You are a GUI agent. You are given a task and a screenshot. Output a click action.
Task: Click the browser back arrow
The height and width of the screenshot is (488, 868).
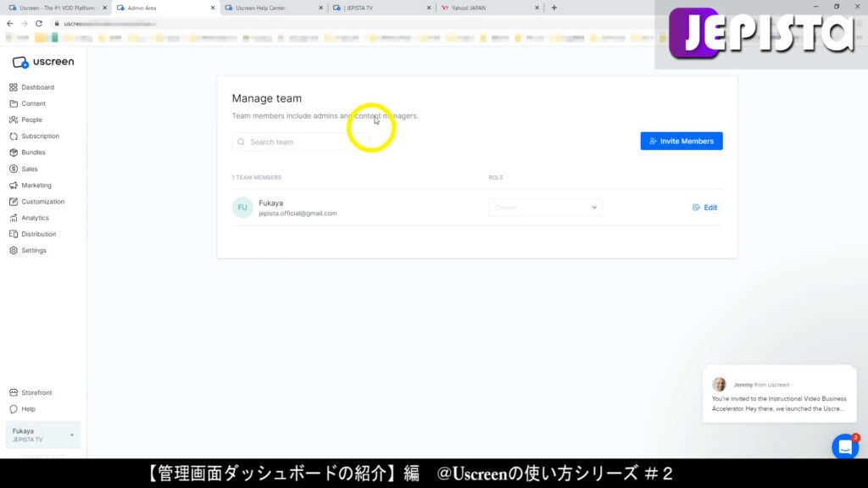coord(10,23)
